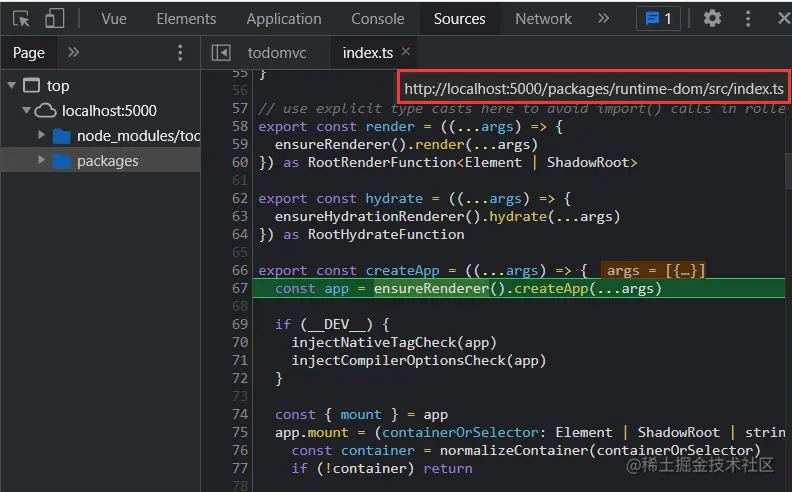Collapse the top frame tree node
The height and width of the screenshot is (492, 792).
coord(11,85)
